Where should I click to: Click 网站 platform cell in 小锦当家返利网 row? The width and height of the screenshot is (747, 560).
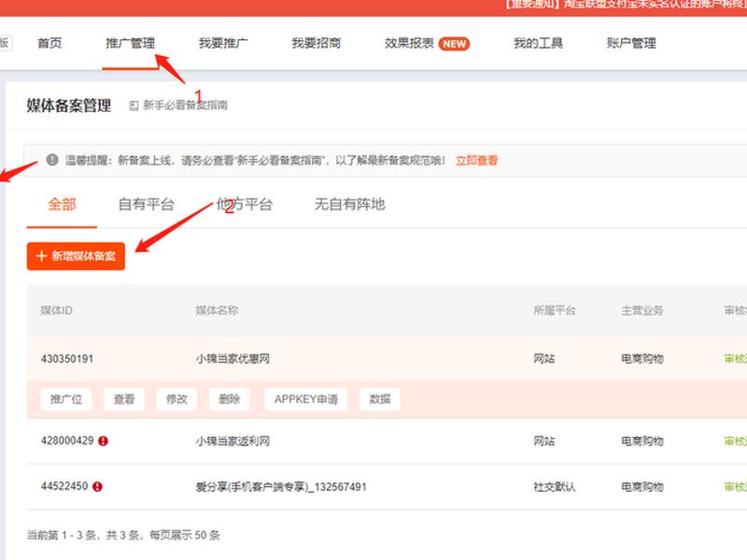(x=544, y=441)
